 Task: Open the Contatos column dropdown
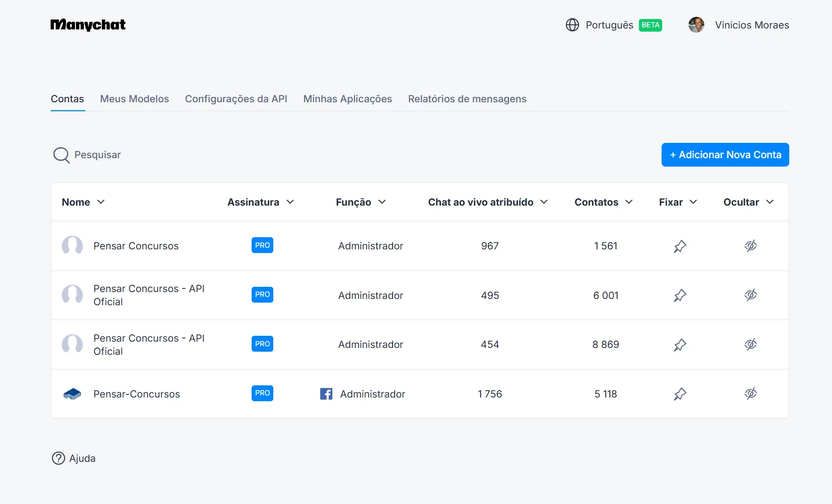coord(629,202)
